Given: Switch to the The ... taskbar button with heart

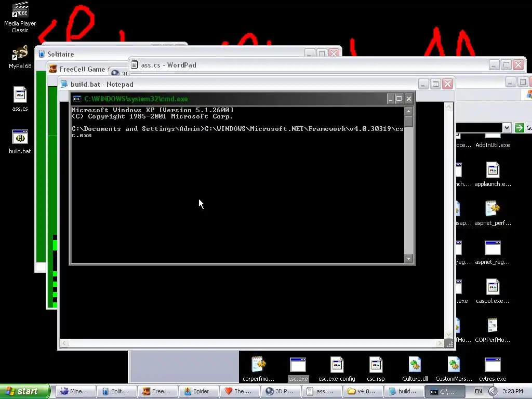Looking at the screenshot, I should [x=240, y=391].
